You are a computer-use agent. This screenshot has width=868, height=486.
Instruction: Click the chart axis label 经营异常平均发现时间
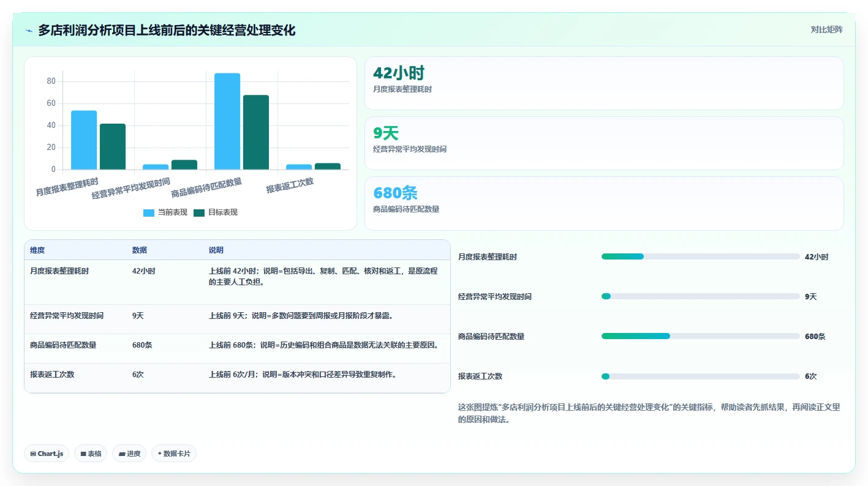point(130,189)
